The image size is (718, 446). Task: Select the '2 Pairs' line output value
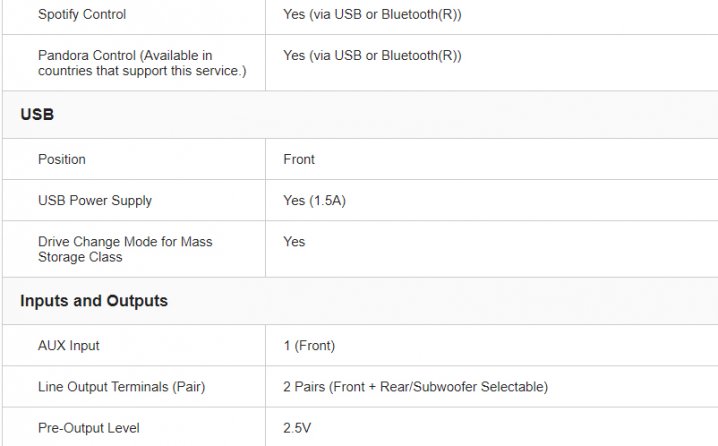click(x=416, y=387)
